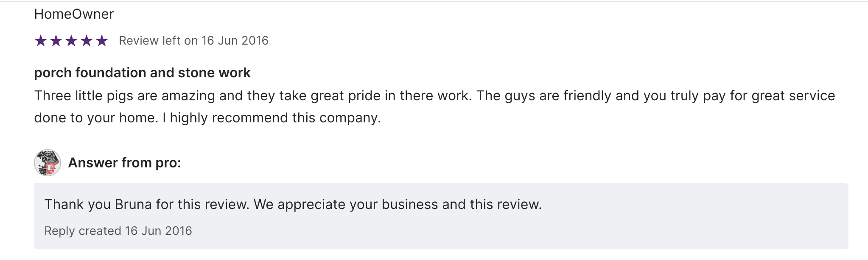868x260 pixels.
Task: Open the "porch foundation and stone work" title
Action: 142,73
